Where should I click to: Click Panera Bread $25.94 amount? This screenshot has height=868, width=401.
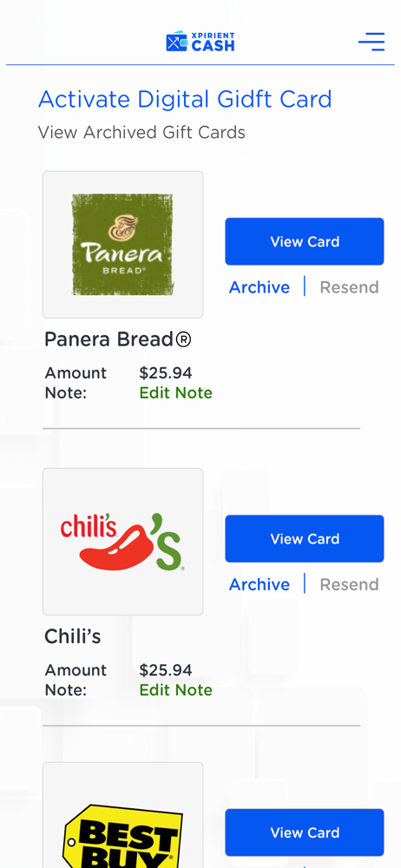click(166, 373)
